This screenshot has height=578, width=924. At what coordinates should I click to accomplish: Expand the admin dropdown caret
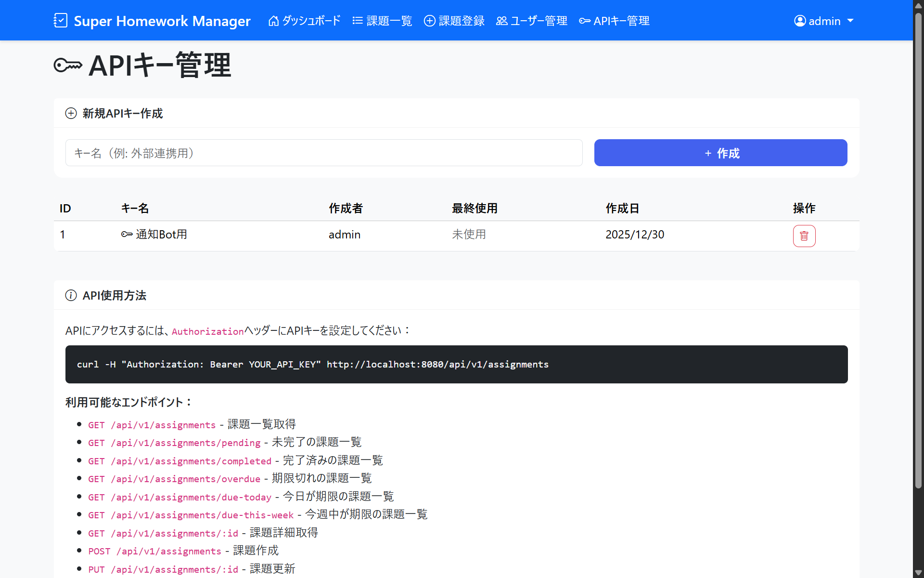click(850, 21)
